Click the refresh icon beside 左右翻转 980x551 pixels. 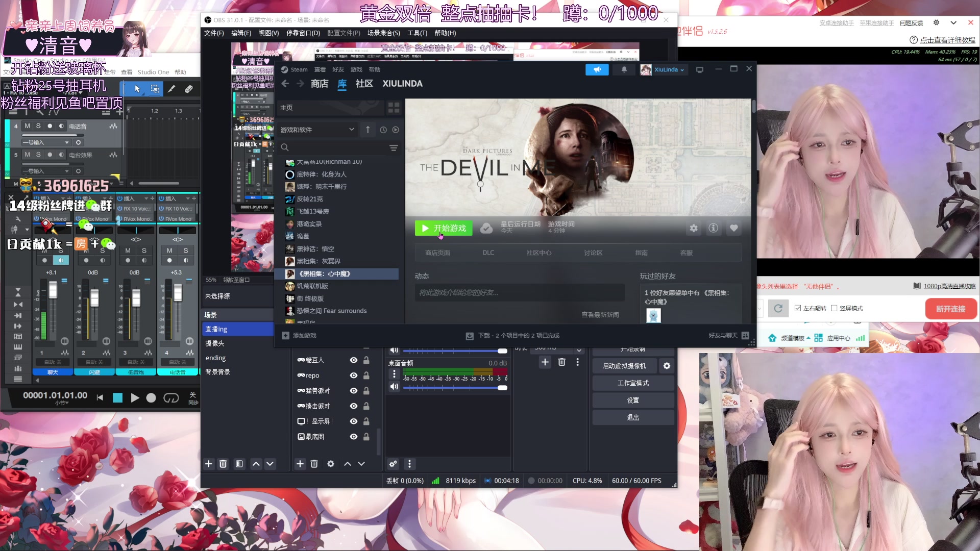(778, 308)
